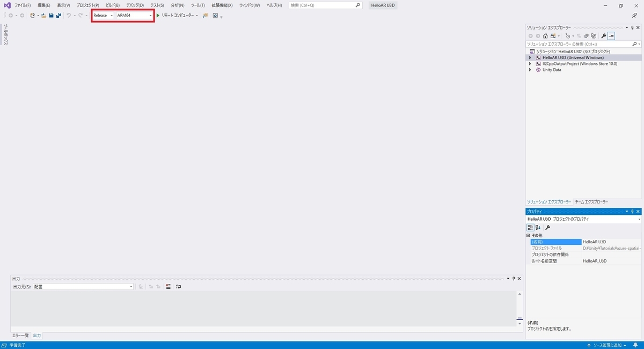Open the 編集(E) menu
Screen dimensions: 644x349
click(43, 5)
